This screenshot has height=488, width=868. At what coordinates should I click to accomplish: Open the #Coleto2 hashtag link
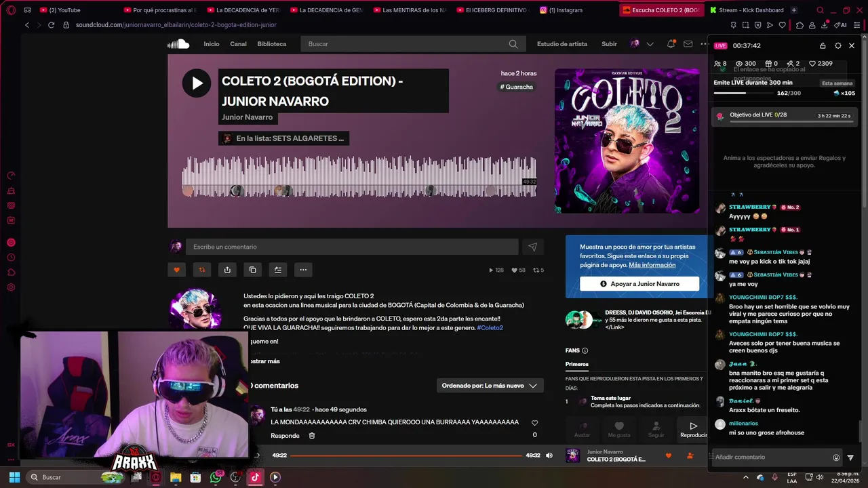click(x=490, y=328)
